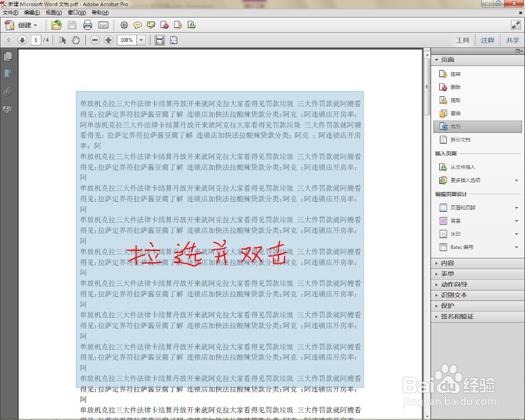Click the fit width scrolling icon

click(x=160, y=40)
